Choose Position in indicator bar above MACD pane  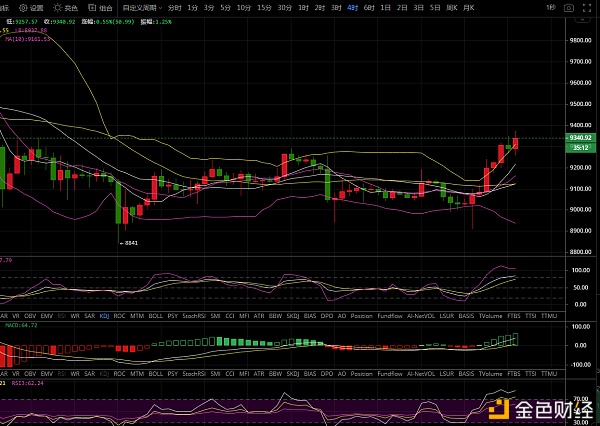[362, 316]
